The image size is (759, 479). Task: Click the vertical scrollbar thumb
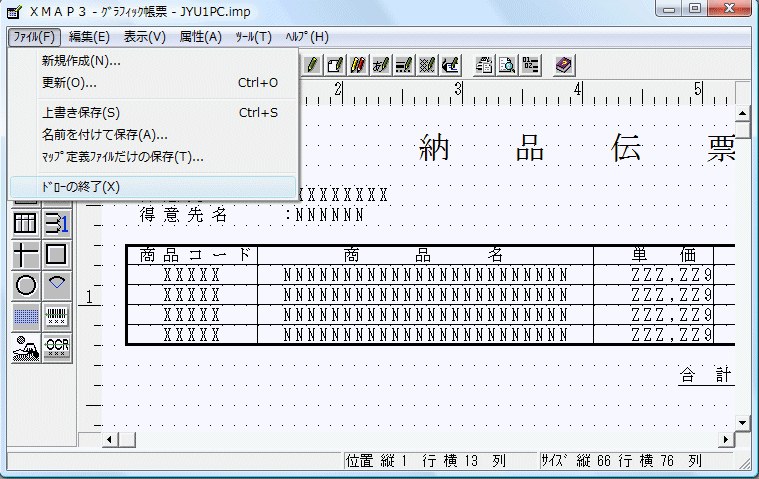click(x=743, y=129)
